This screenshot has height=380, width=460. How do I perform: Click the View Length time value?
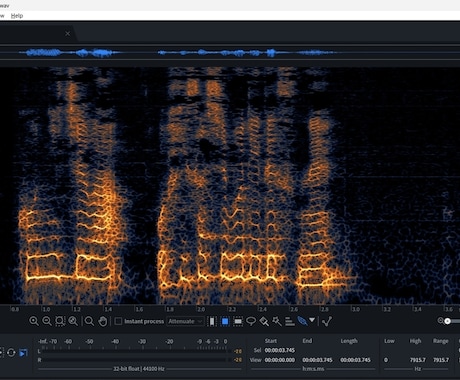pos(355,360)
